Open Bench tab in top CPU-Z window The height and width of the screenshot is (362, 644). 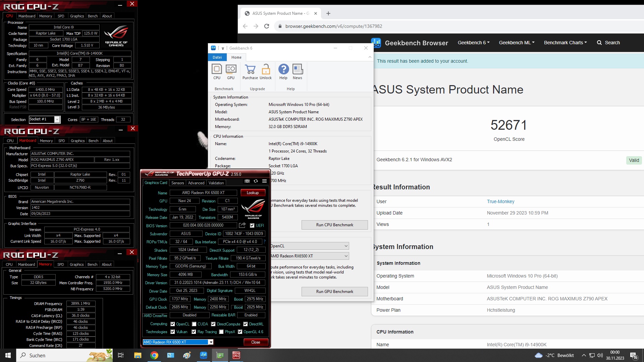(93, 16)
